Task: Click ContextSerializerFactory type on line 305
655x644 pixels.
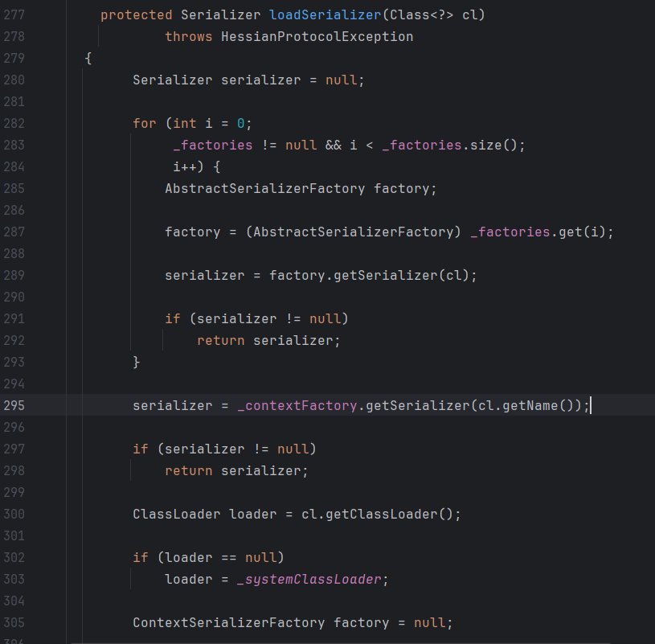Action: [228, 622]
